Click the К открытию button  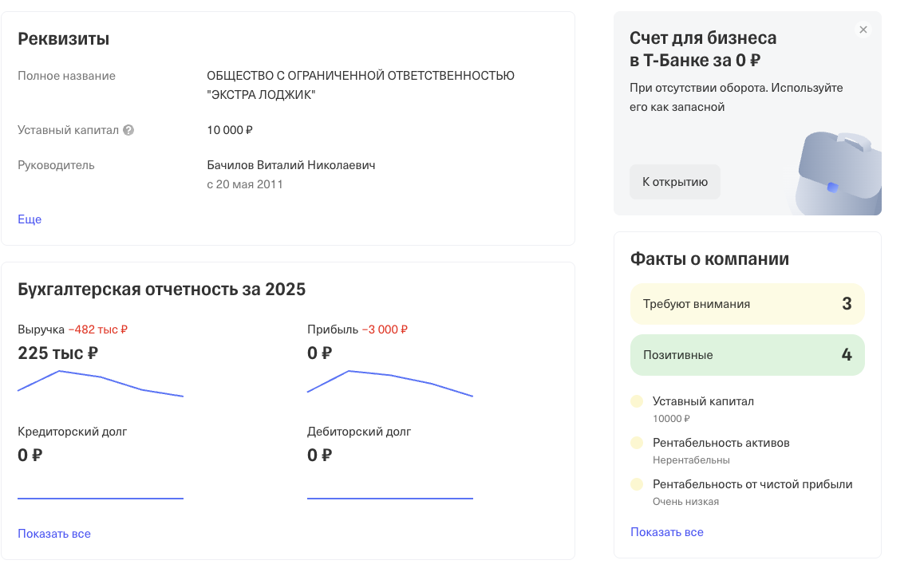point(675,182)
